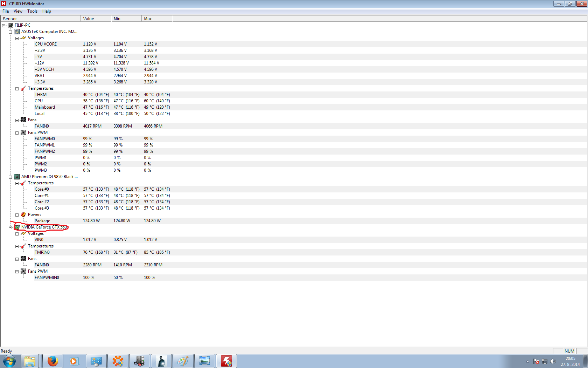
Task: Open the File menu
Action: [x=6, y=11]
